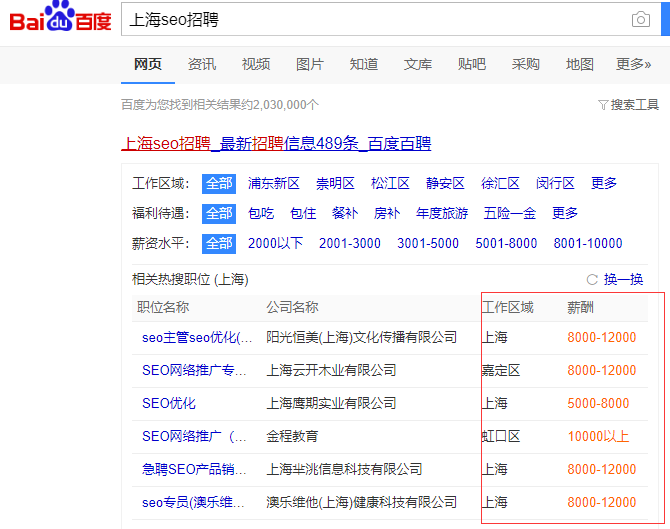Select 五险一金 benefit filter

(x=510, y=213)
